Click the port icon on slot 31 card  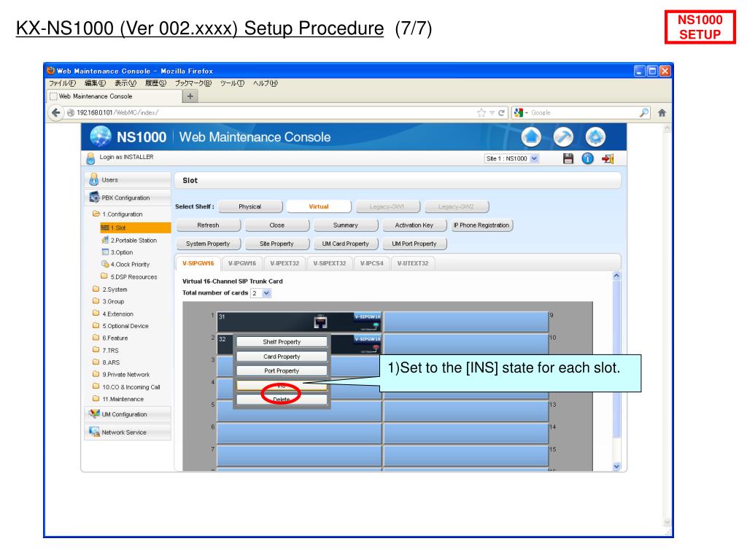click(x=321, y=322)
